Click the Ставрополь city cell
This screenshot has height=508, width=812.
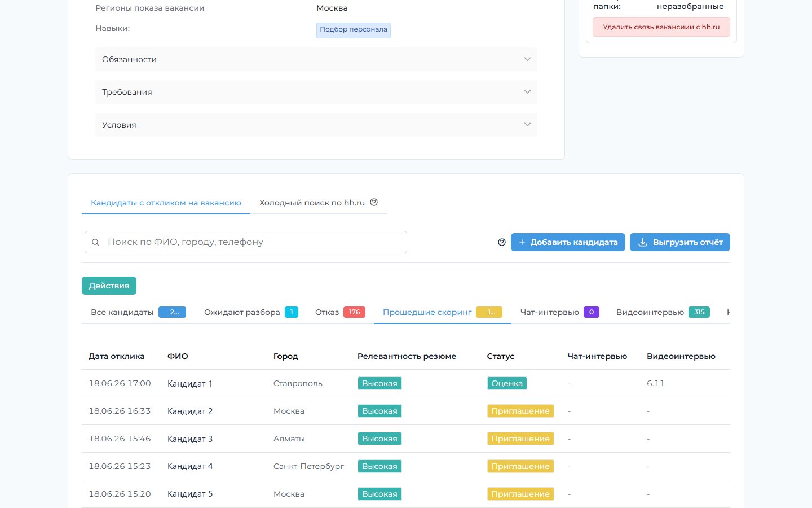tap(298, 383)
